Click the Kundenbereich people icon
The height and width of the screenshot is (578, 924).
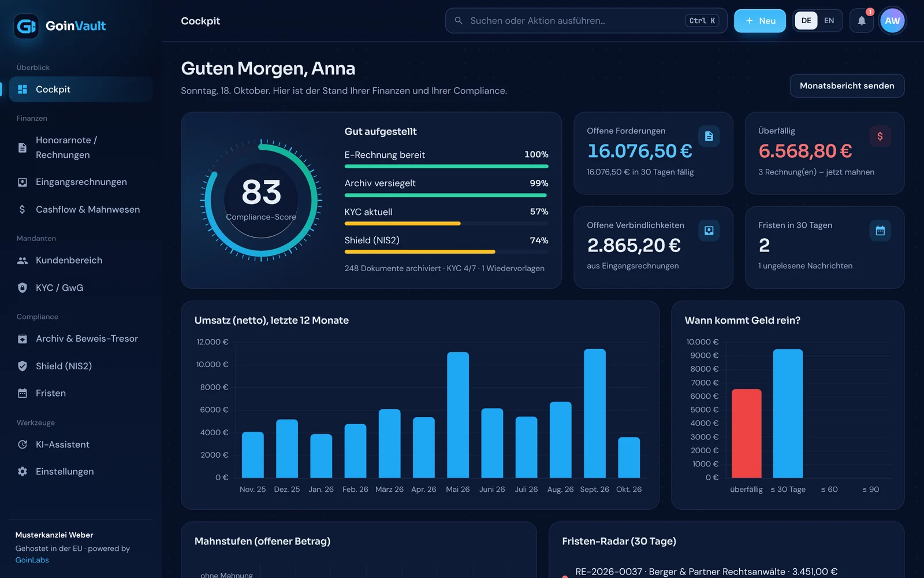(23, 261)
